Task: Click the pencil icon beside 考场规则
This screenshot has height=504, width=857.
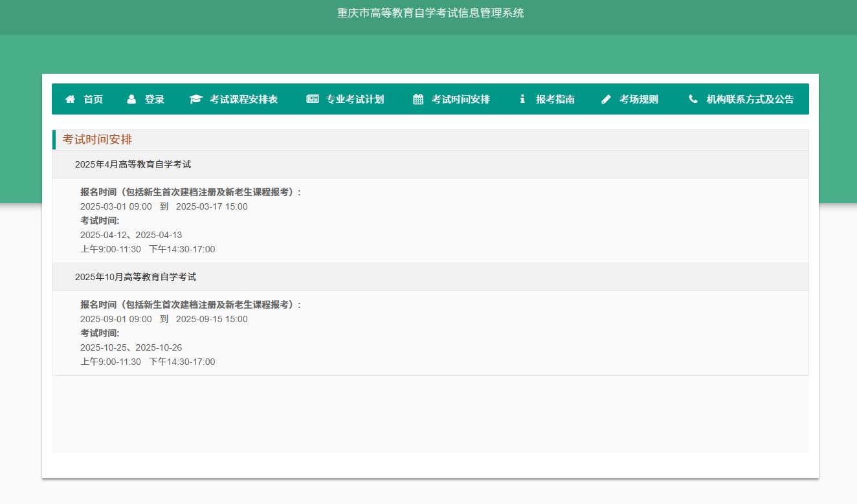Action: tap(606, 99)
